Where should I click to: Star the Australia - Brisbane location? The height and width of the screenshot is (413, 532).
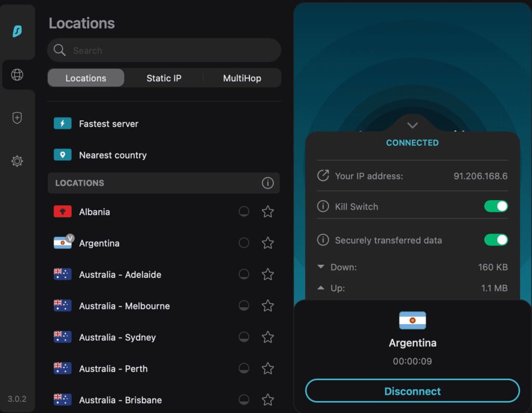(x=268, y=399)
